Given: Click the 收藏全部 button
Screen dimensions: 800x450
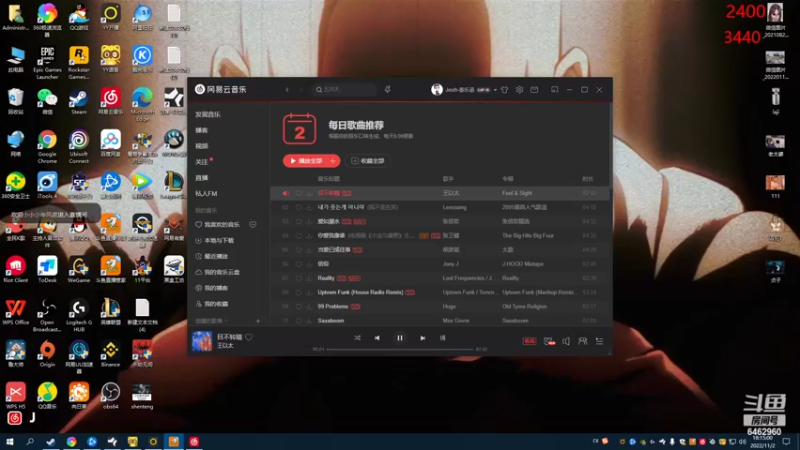Looking at the screenshot, I should coord(368,161).
